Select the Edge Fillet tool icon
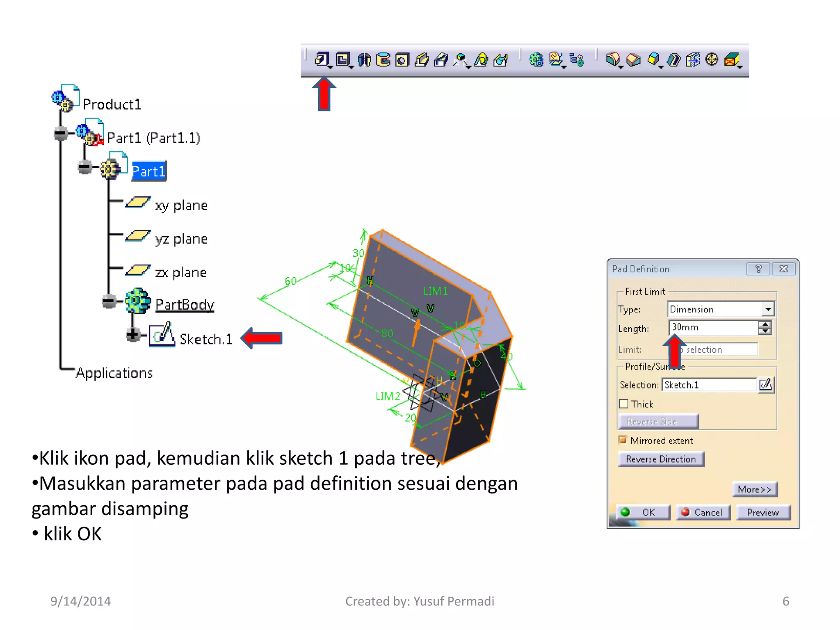 [613, 59]
